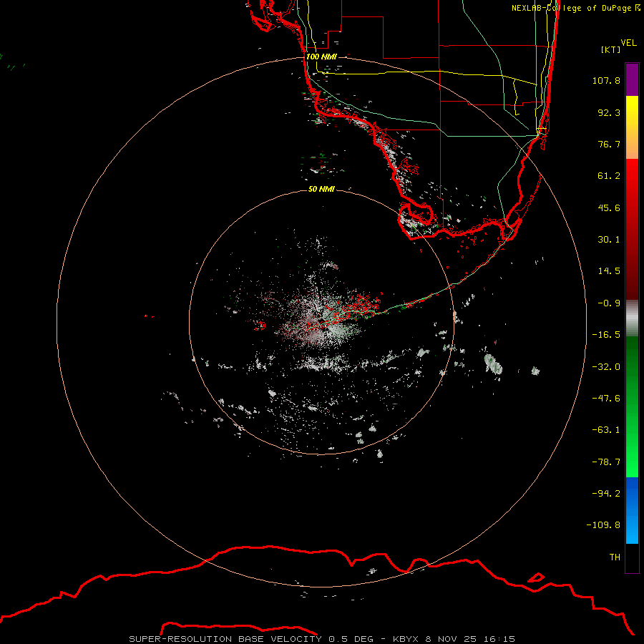Click the 100 NMI range ring label
Image resolution: width=644 pixels, height=644 pixels.
(x=321, y=57)
